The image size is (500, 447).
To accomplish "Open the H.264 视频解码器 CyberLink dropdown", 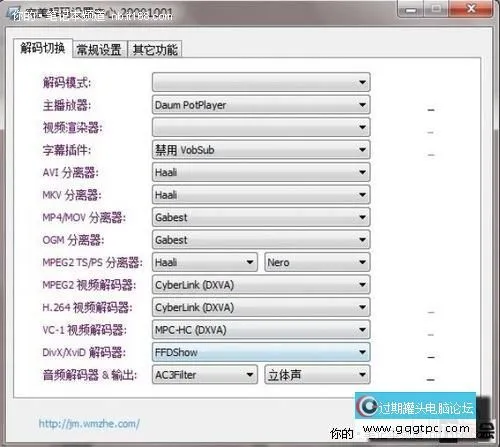I will pos(261,307).
